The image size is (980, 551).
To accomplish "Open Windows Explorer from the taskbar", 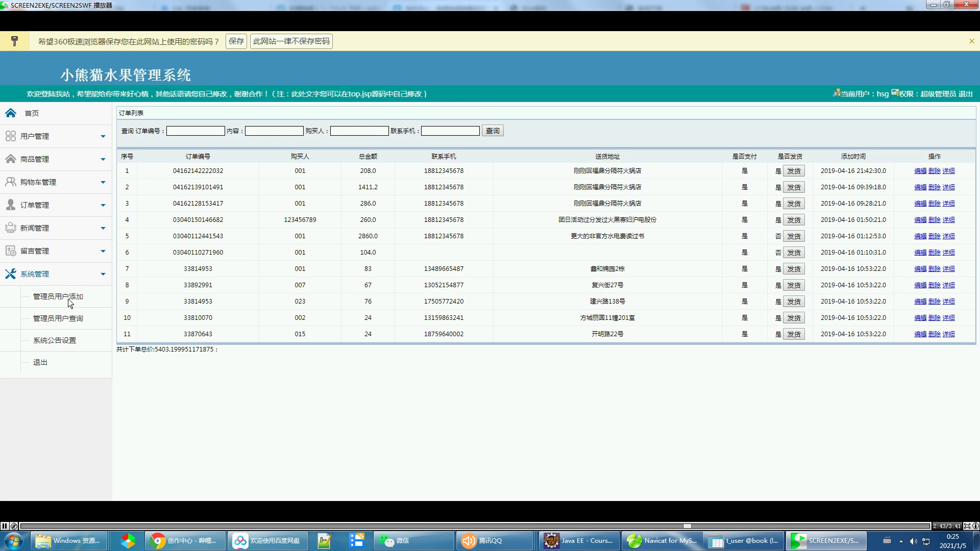I will pos(69,541).
